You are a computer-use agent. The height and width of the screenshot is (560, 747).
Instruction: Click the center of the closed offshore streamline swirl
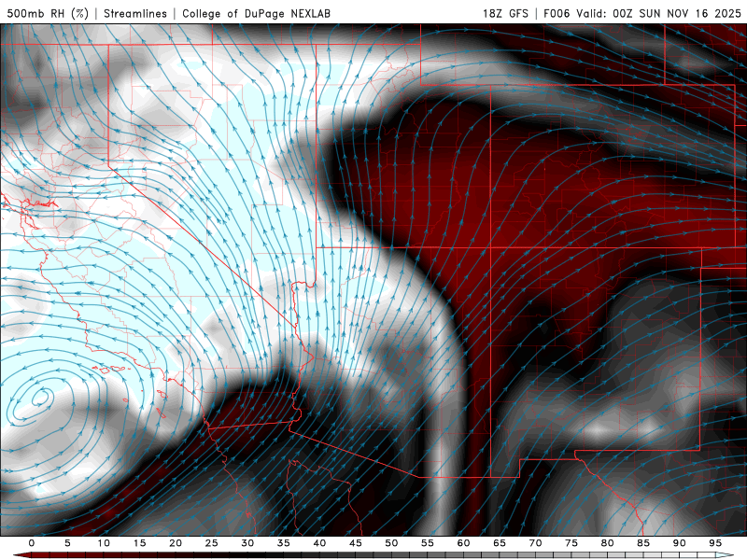coord(41,397)
